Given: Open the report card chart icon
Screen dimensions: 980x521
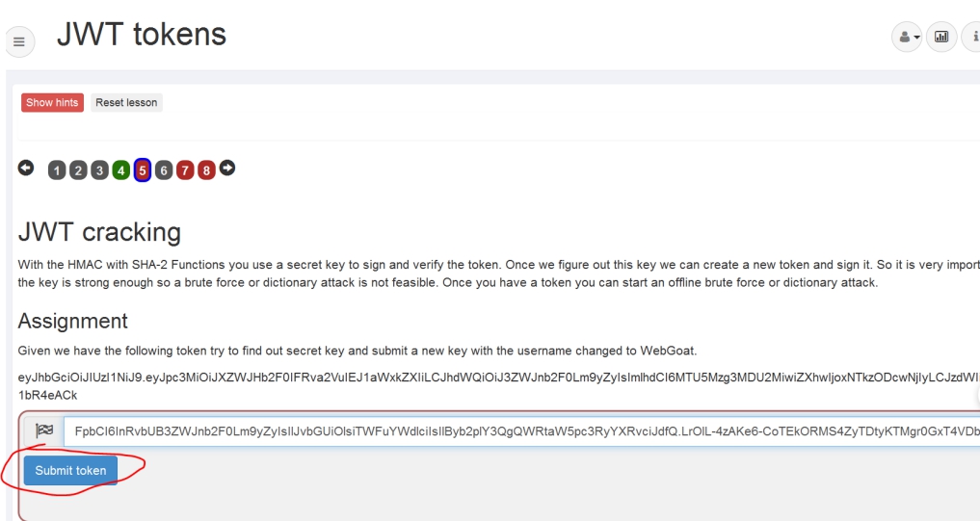Looking at the screenshot, I should click(x=941, y=37).
